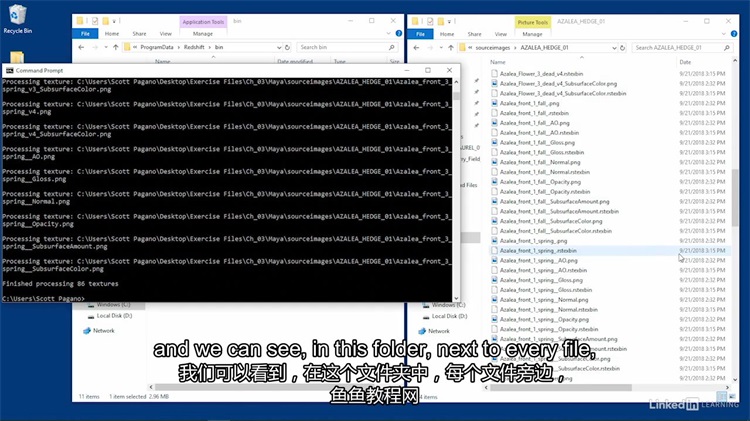The height and width of the screenshot is (421, 750).
Task: Click AZALEA_HEDGE_01 horizontal scrollbar
Action: point(607,388)
